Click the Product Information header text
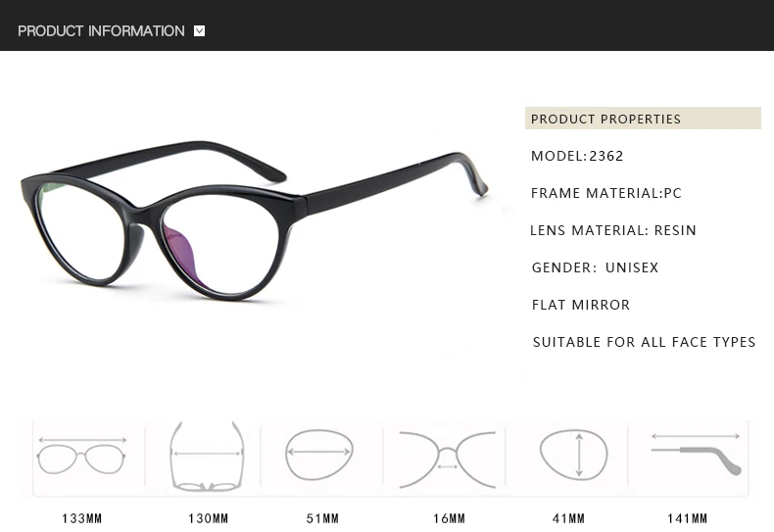 [101, 31]
